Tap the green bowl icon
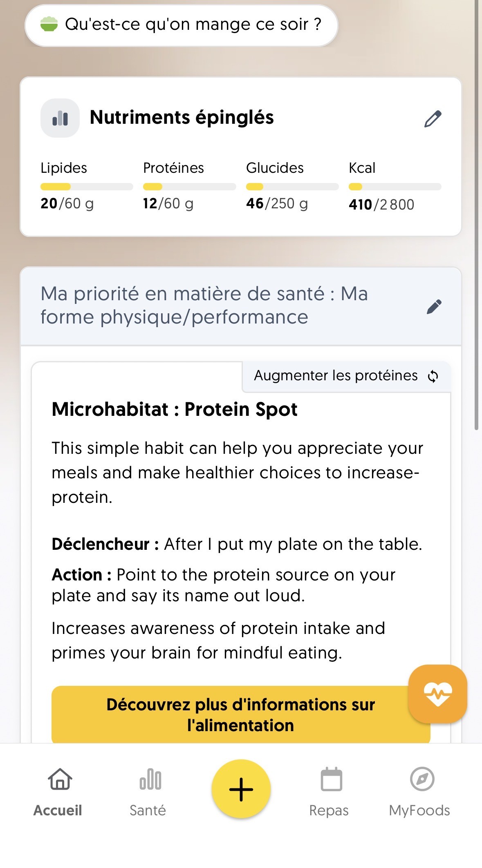Viewport: 482px width, 868px height. [x=49, y=25]
